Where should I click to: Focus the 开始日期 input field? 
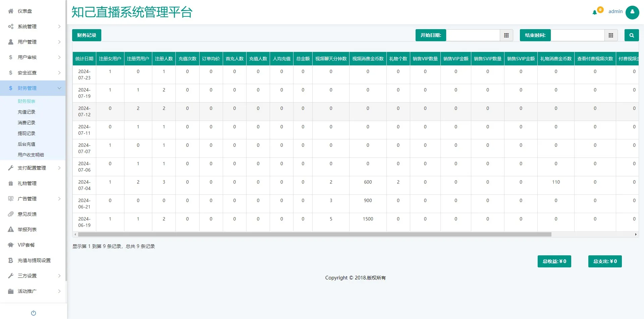click(x=473, y=35)
